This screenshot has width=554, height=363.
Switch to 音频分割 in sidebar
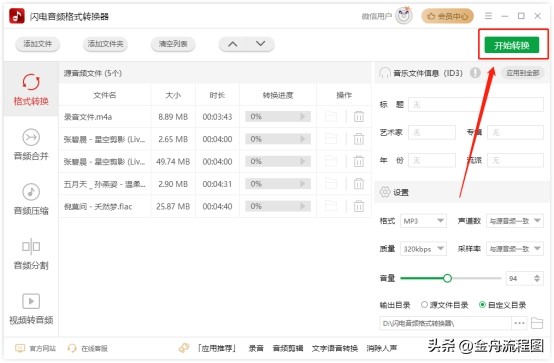click(31, 254)
